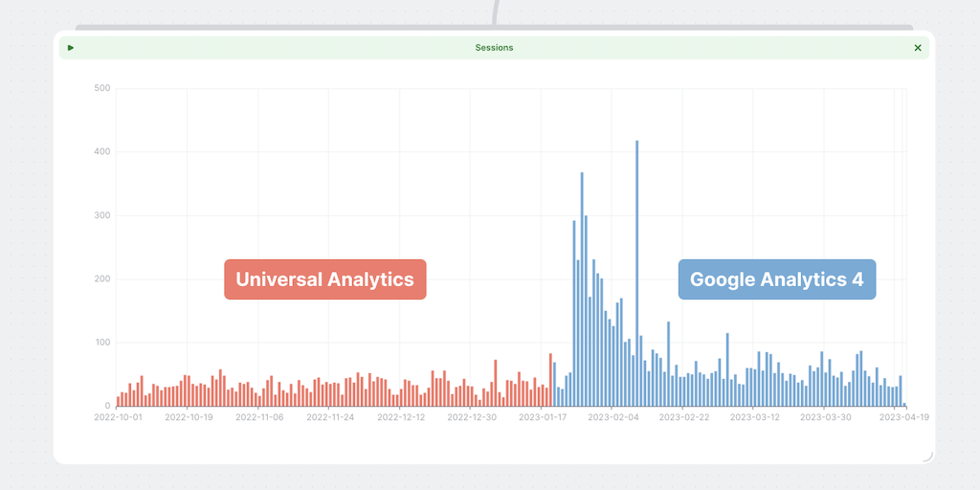Click the Google Analytics 4 label

click(776, 279)
